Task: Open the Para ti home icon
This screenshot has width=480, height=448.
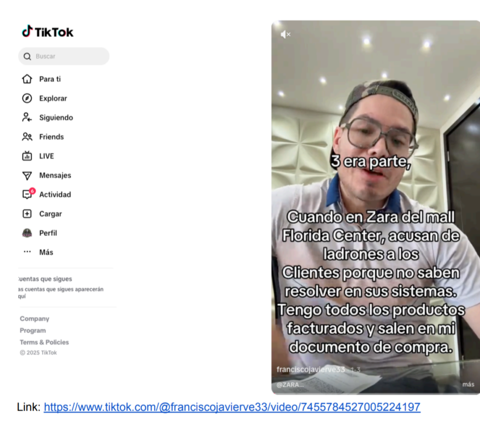Action: point(27,79)
